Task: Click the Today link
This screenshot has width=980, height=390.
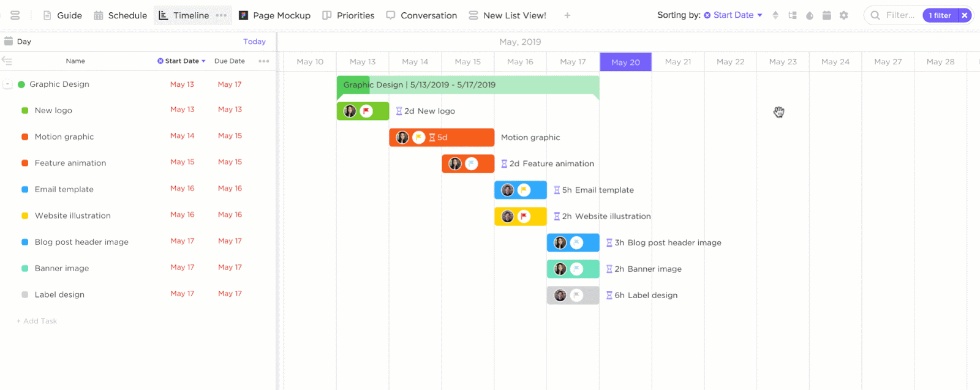Action: pos(254,42)
